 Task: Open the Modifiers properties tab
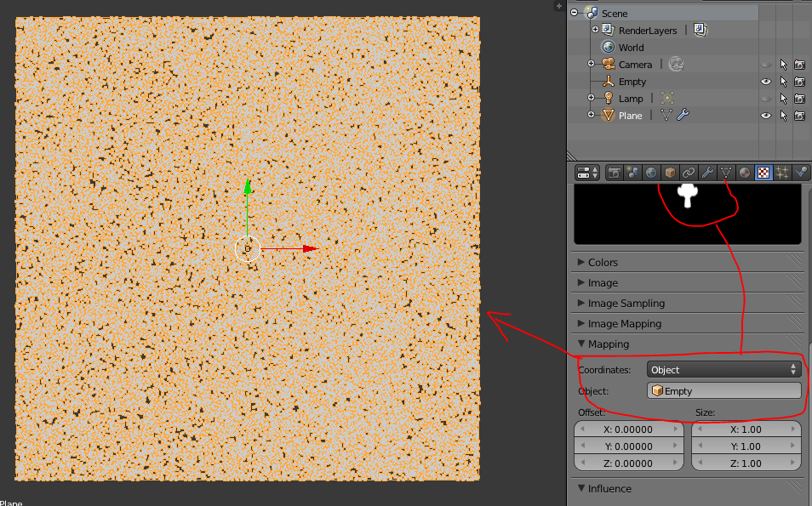click(707, 173)
